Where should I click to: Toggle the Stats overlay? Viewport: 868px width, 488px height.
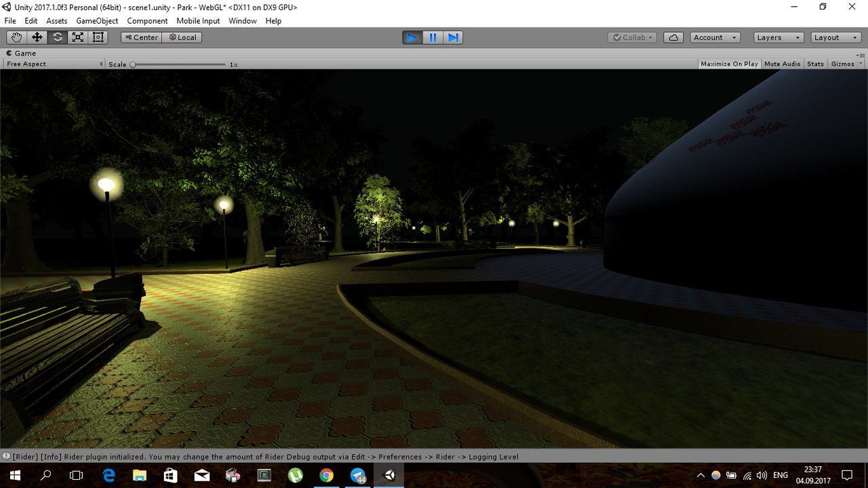point(816,64)
